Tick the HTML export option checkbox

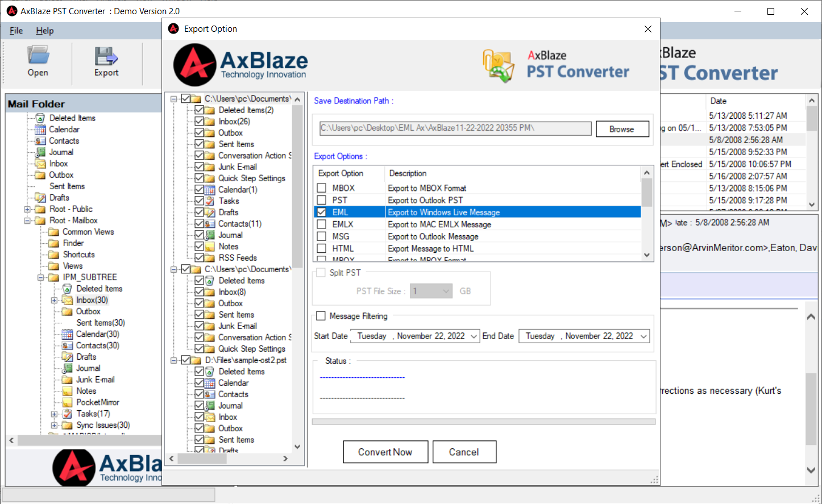[322, 248]
